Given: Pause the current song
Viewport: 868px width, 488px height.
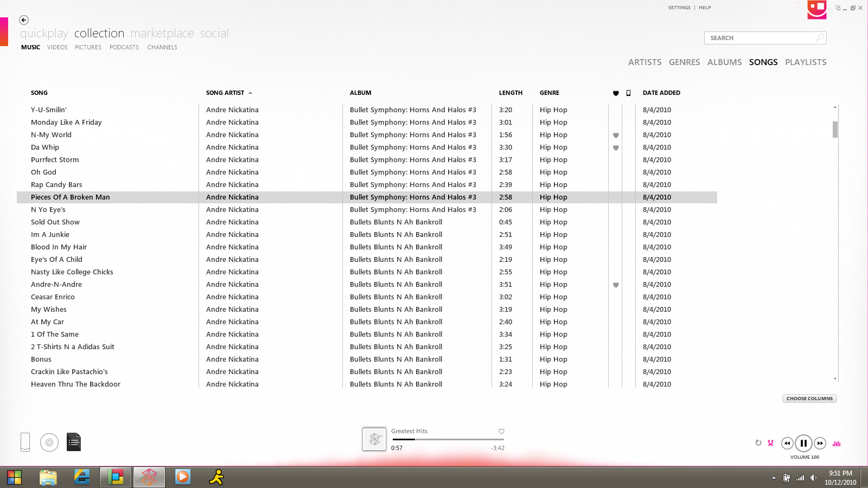Looking at the screenshot, I should pos(803,443).
